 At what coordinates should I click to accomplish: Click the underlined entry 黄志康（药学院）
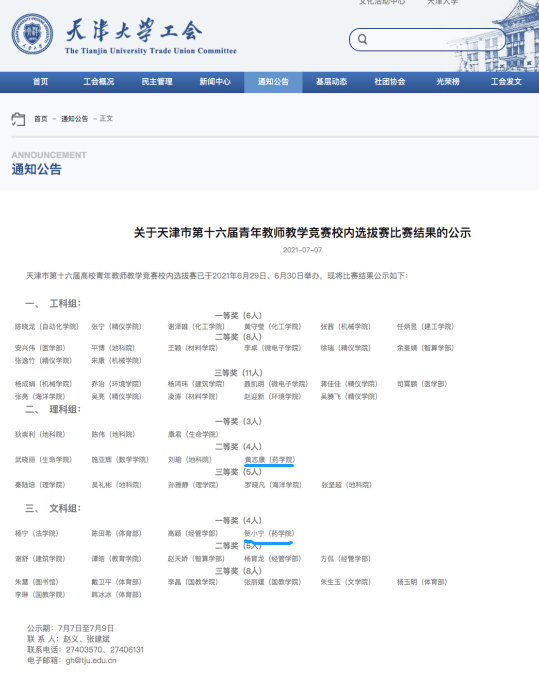click(270, 460)
